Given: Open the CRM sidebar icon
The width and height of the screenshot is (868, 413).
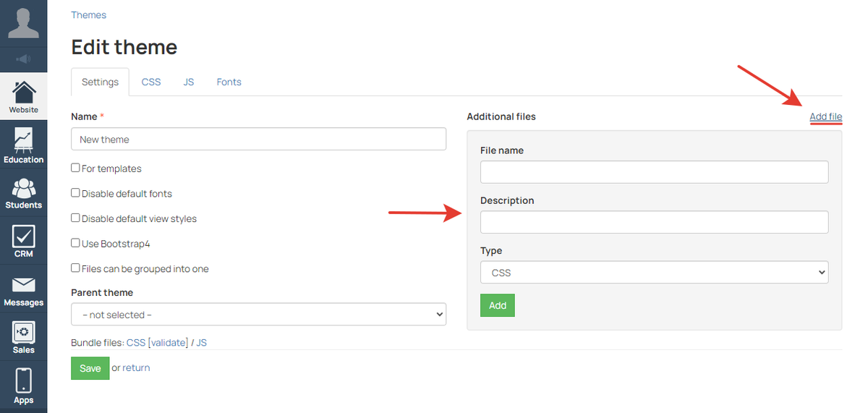Looking at the screenshot, I should (x=23, y=242).
